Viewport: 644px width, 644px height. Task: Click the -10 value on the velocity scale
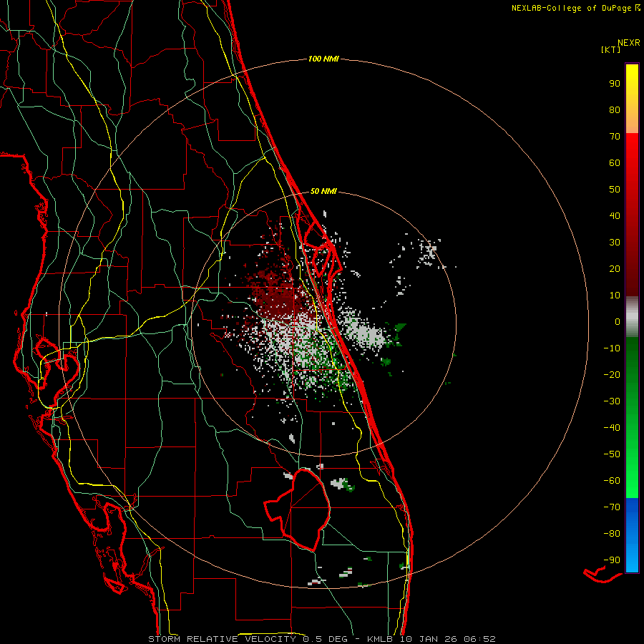point(612,348)
